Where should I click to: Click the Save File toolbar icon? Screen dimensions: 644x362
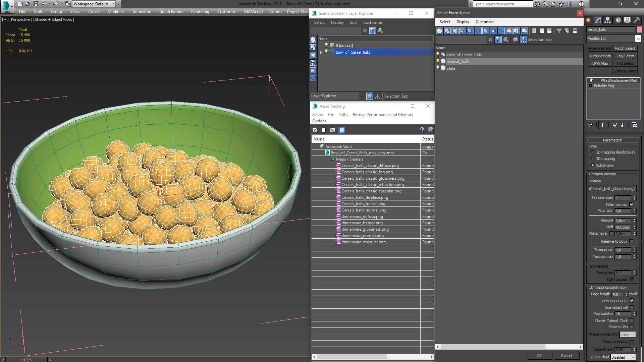[x=36, y=4]
